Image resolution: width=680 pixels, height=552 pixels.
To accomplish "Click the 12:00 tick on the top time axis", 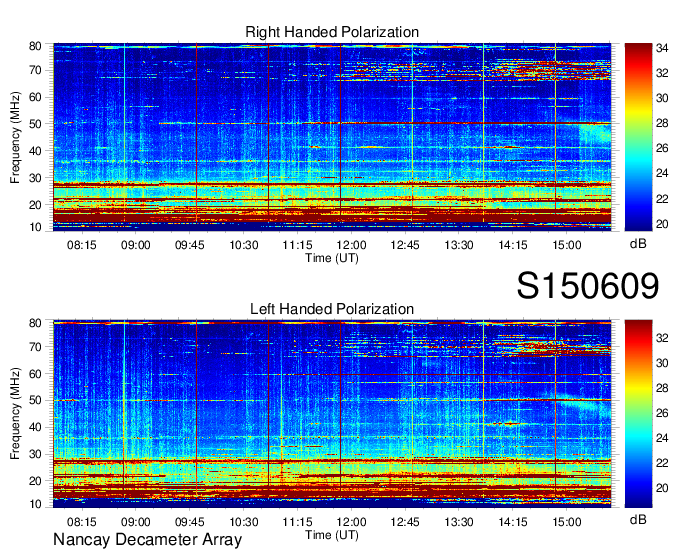I will (351, 245).
